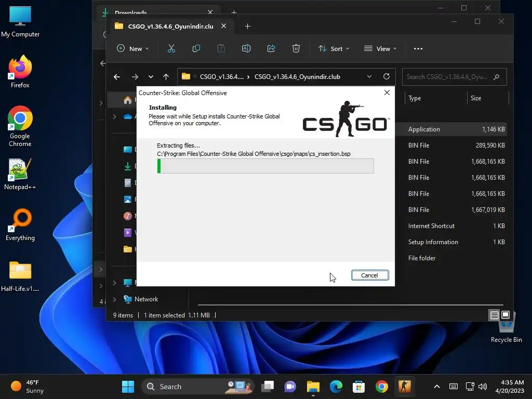This screenshot has width=532, height=399.
Task: Click the Music icon in sidebar
Action: [128, 216]
